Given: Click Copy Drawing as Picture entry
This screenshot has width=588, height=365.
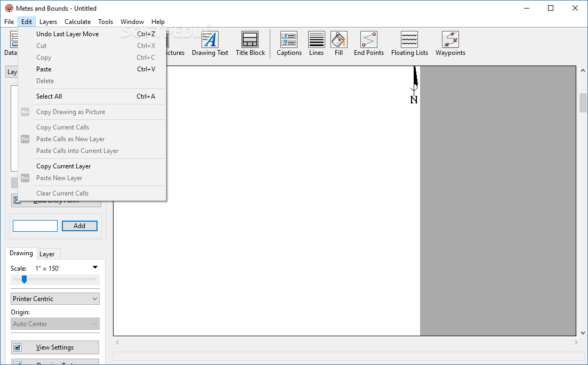Looking at the screenshot, I should (92, 112).
